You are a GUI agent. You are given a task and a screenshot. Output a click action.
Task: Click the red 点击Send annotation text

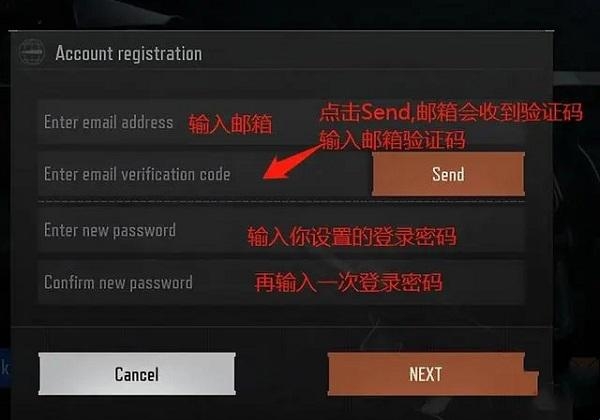click(451, 112)
